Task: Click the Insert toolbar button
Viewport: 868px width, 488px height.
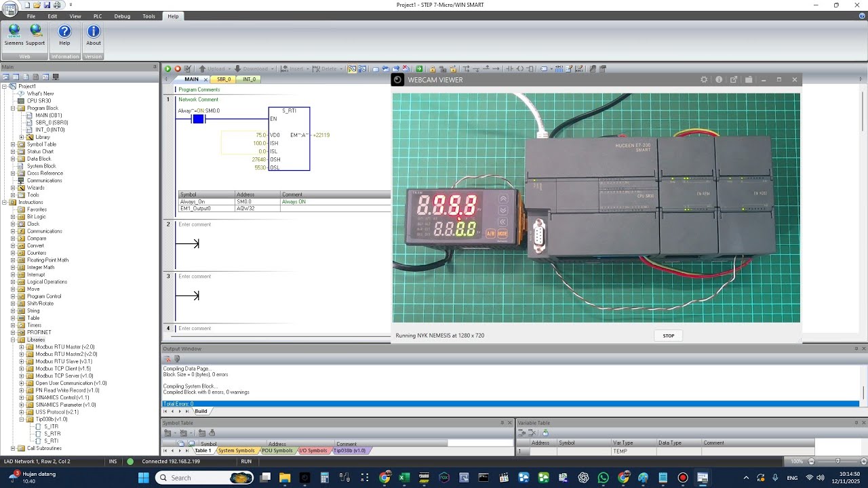Action: click(x=292, y=68)
